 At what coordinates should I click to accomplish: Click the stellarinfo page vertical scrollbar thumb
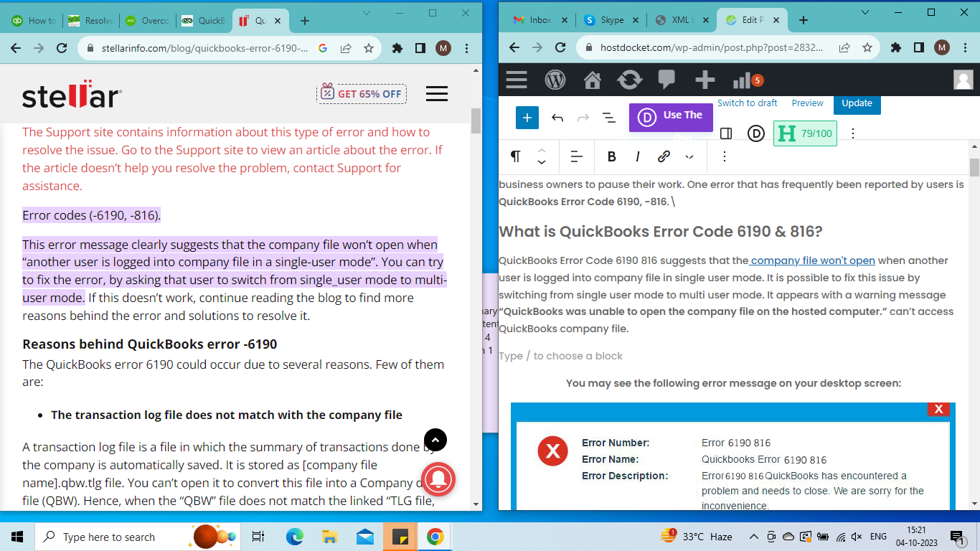click(x=476, y=121)
